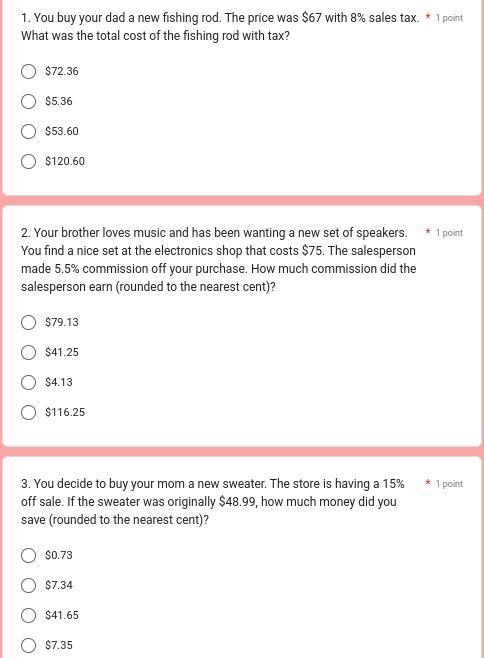Screen dimensions: 484x658
Task: Select $7.35 for question 3
Action: pyautogui.click(x=28, y=645)
